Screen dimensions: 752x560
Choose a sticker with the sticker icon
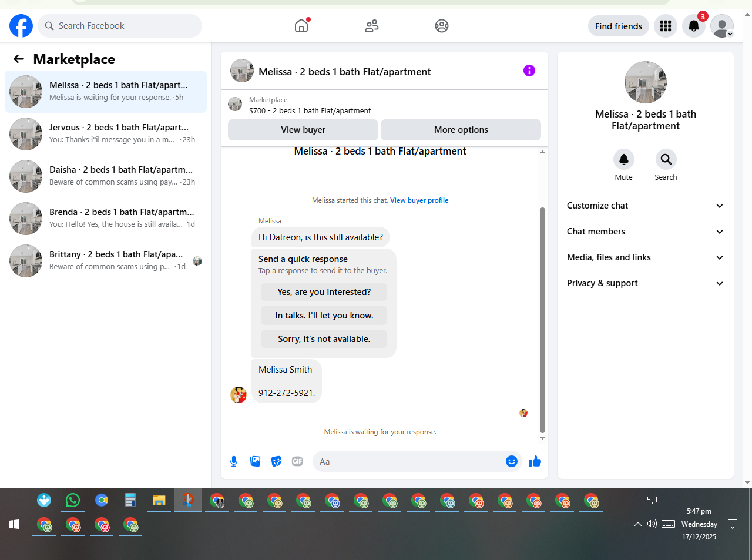pyautogui.click(x=276, y=461)
